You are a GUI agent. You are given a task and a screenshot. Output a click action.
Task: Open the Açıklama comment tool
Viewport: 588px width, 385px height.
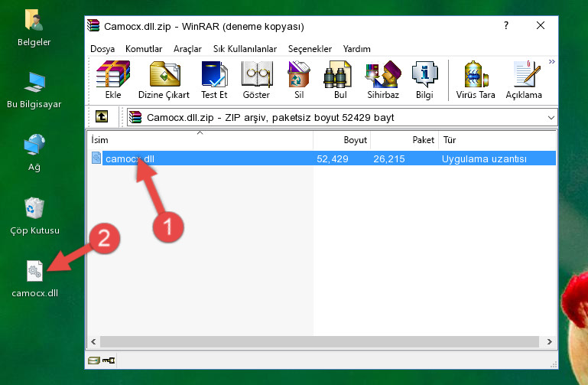tap(524, 80)
